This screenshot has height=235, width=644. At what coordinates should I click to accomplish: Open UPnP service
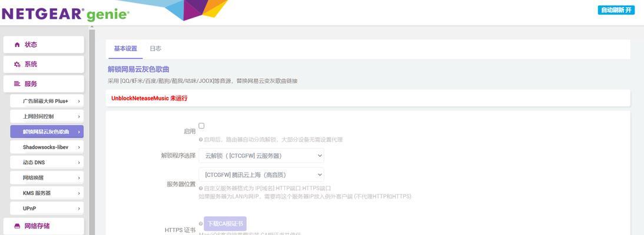[x=47, y=209]
